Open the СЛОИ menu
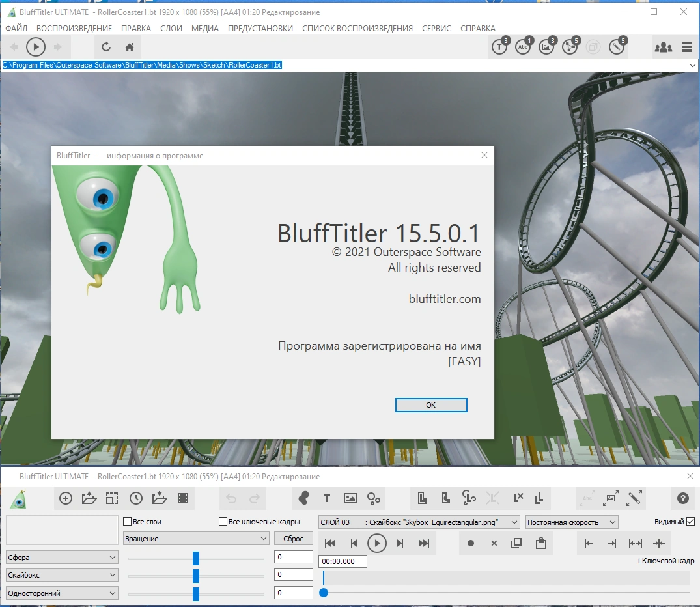 coord(171,29)
